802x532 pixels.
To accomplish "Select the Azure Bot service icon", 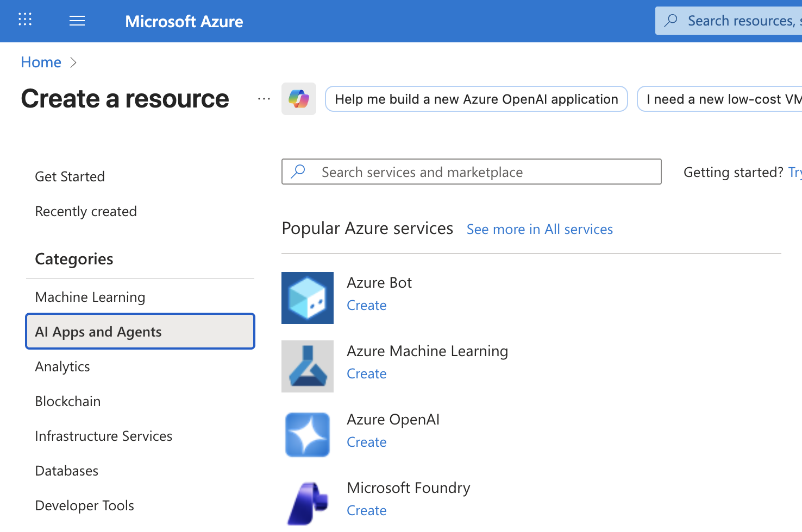I will click(x=307, y=297).
